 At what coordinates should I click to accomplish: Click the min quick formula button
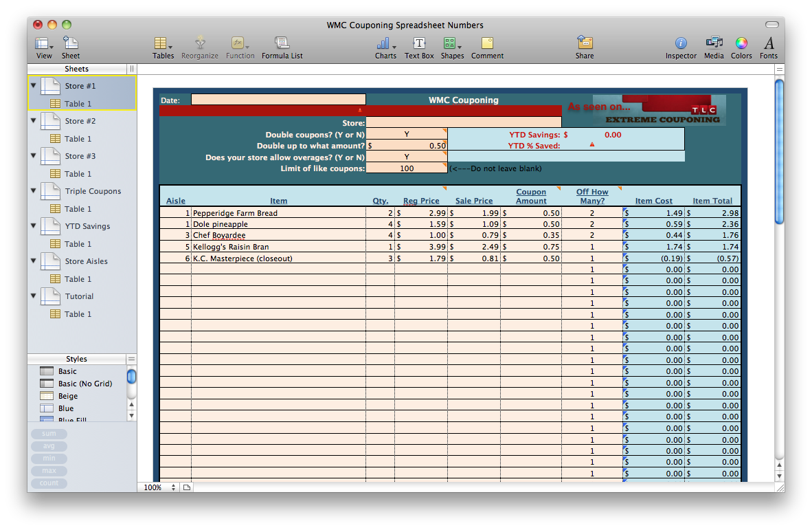pyautogui.click(x=49, y=459)
